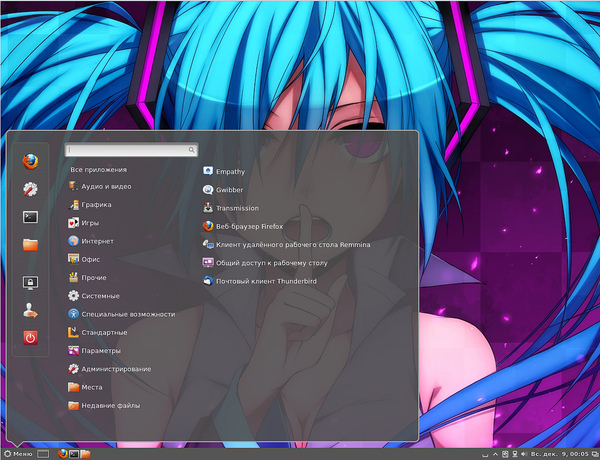Screen dimensions: 600x460
Task: Choose the Системные category
Action: [100, 295]
